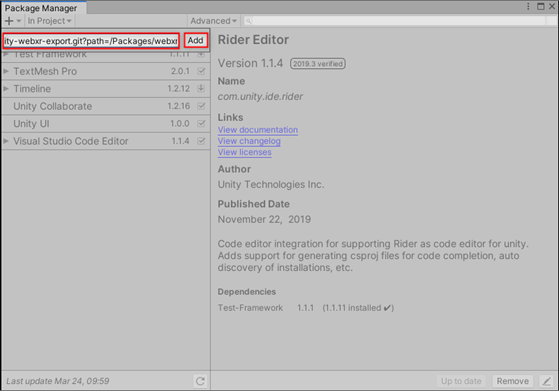
Task: Click the Up to date button
Action: pos(461,381)
